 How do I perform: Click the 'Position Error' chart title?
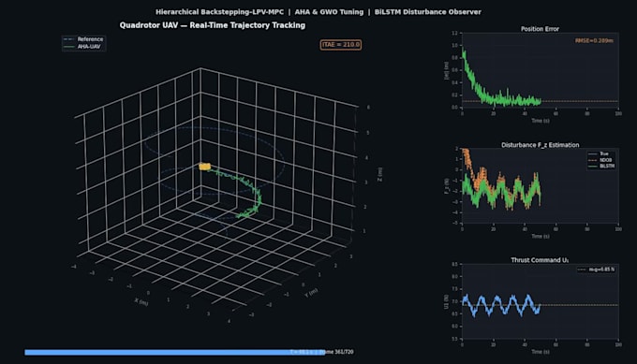coord(540,29)
